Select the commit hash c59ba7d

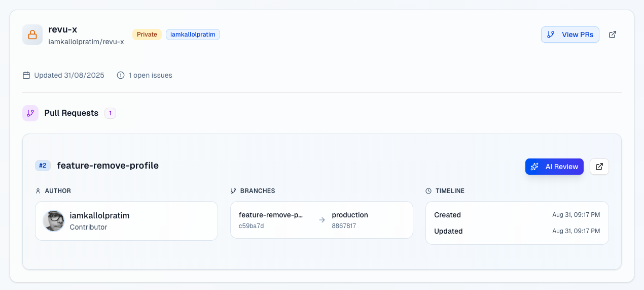point(251,226)
